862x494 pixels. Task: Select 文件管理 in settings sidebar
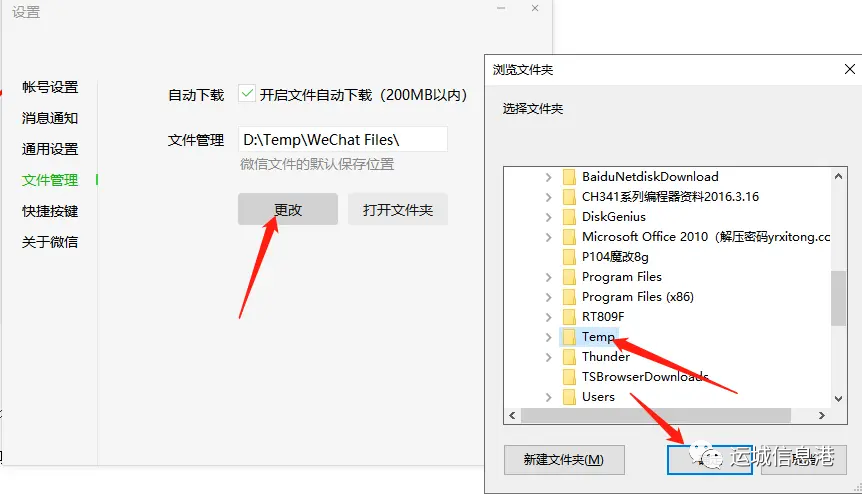50,180
